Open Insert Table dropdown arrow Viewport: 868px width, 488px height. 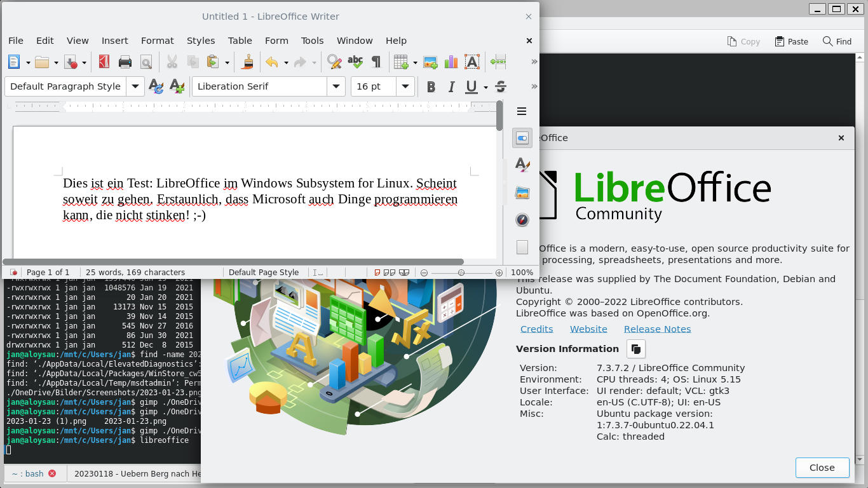tap(415, 62)
